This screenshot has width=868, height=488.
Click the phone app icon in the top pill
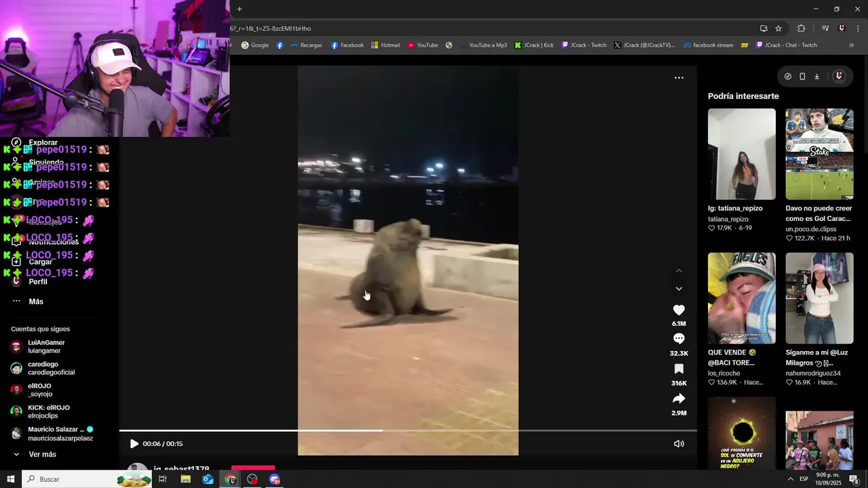pos(802,77)
